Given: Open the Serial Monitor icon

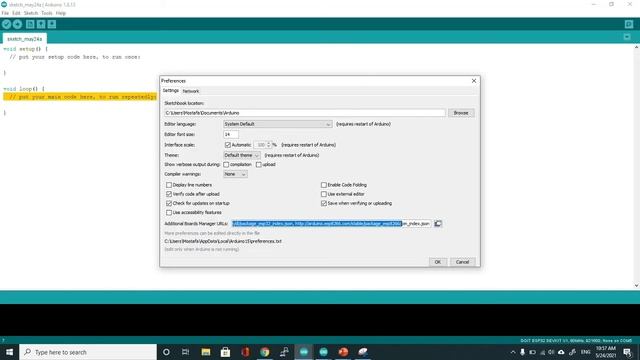Looking at the screenshot, I should [629, 24].
